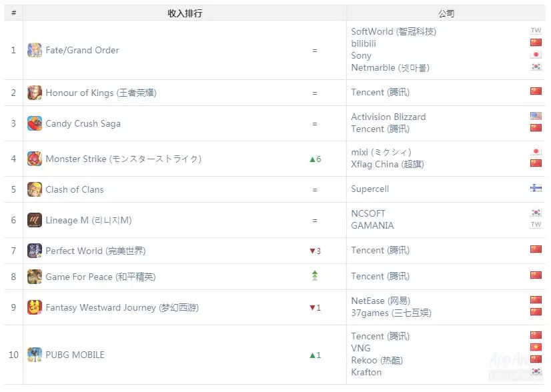Click the 公司 column header
This screenshot has width=551, height=392.
[x=446, y=13]
